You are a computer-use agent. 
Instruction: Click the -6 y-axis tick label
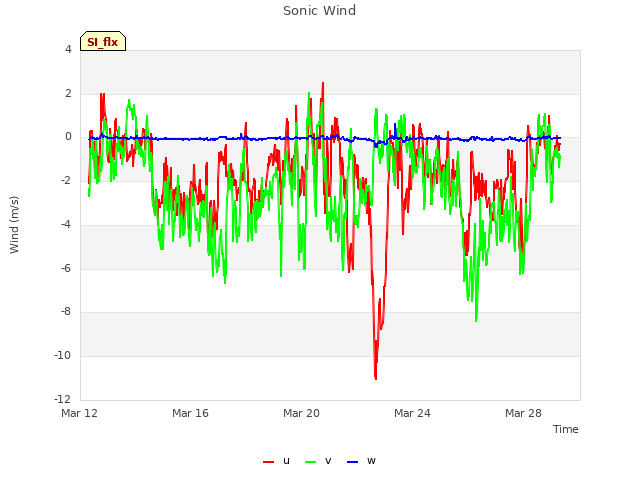tap(66, 269)
